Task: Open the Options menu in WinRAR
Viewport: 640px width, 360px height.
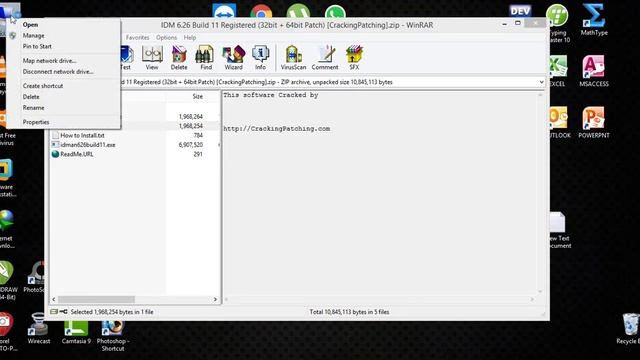Action: coord(167,38)
